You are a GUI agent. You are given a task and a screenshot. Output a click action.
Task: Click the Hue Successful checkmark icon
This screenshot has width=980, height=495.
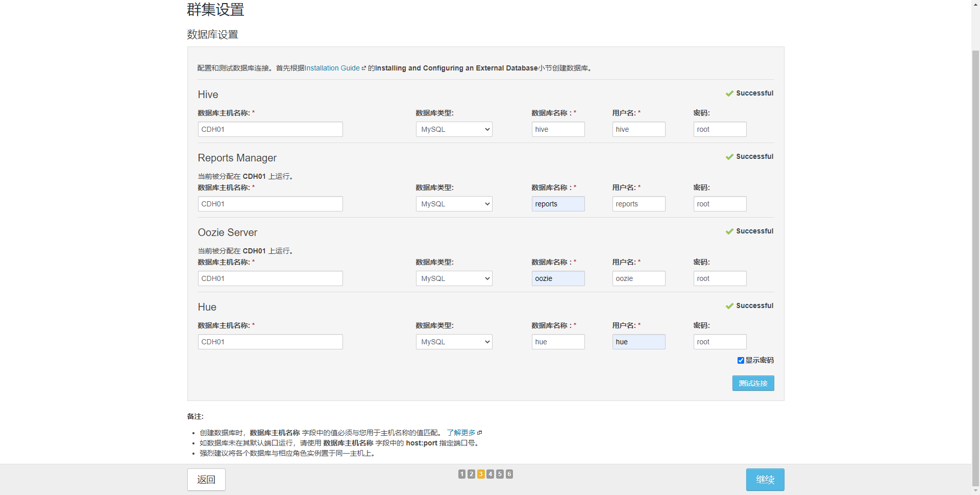pyautogui.click(x=729, y=306)
